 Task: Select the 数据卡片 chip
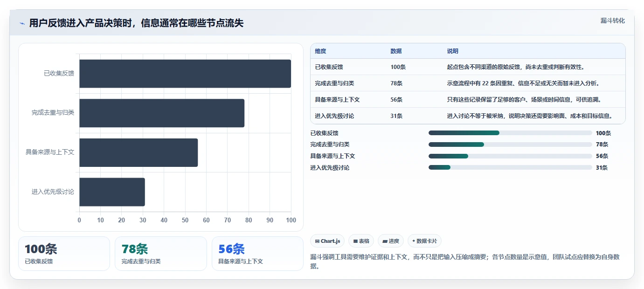[424, 241]
